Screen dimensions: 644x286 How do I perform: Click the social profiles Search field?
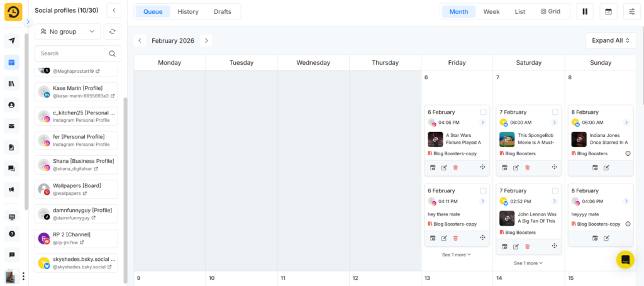pos(78,53)
